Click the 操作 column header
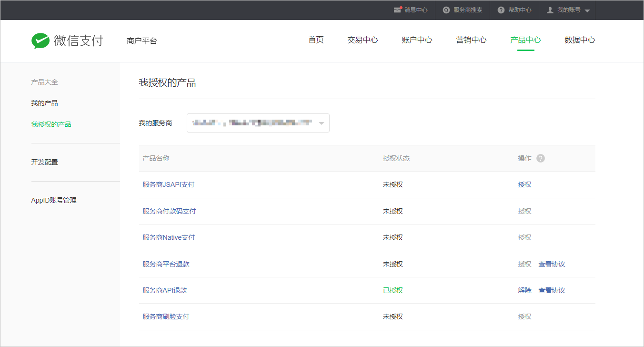This screenshot has height=347, width=644. coord(524,158)
